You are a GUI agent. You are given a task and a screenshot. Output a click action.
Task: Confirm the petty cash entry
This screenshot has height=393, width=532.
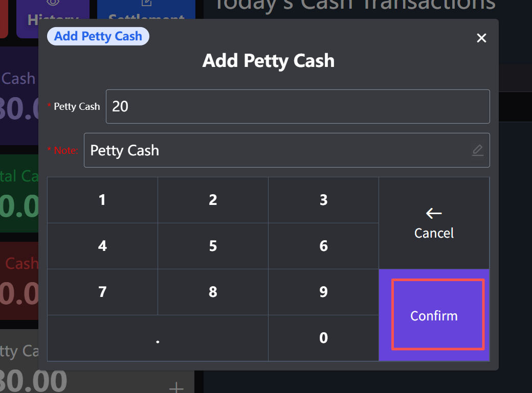[434, 315]
